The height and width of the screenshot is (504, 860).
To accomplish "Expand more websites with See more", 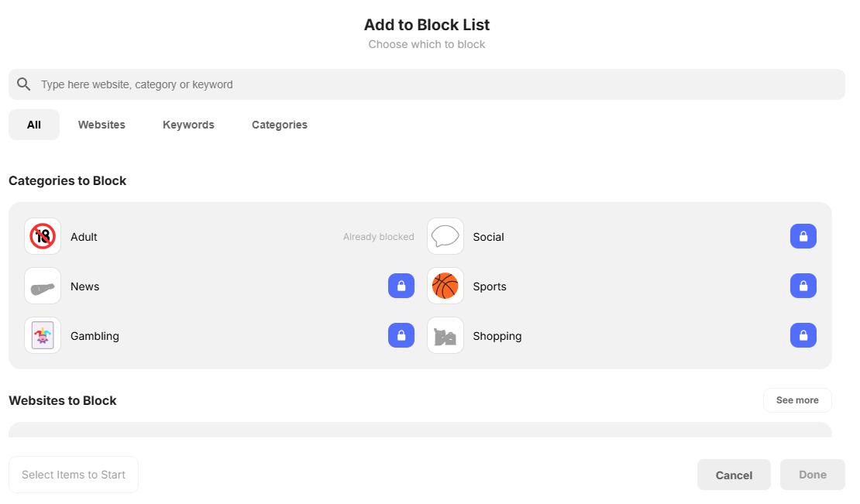I will (x=797, y=400).
